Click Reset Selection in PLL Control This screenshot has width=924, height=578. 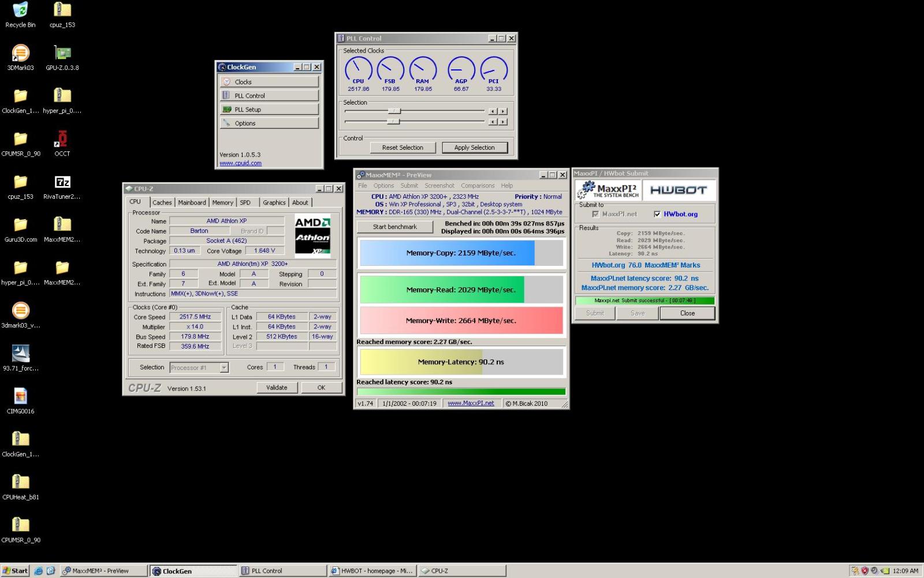coord(403,147)
